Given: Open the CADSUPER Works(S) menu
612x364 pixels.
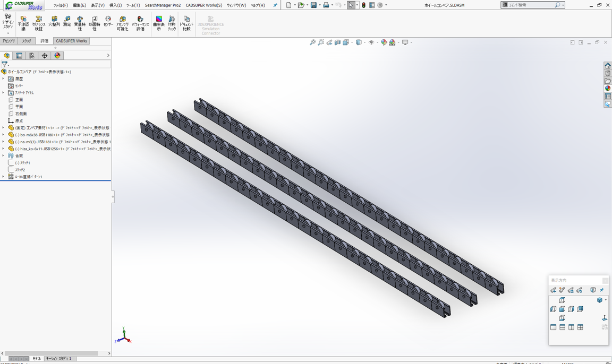Looking at the screenshot, I should [x=204, y=5].
